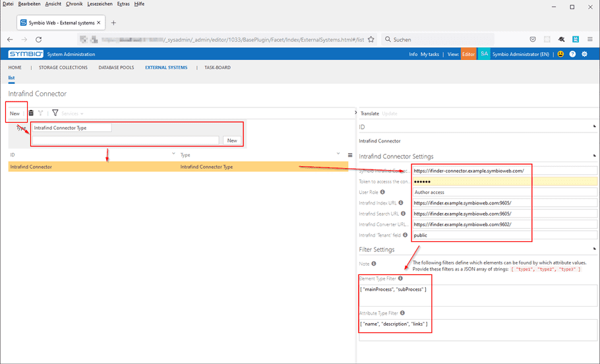Open the Type column sort dropdown
The width and height of the screenshot is (600, 364).
[338, 154]
